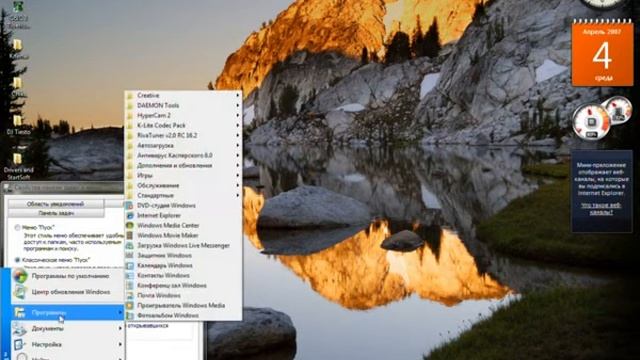Viewport: 640px width, 360px height.
Task: Select the DJ Tiesto desktop folder
Action: [18, 124]
